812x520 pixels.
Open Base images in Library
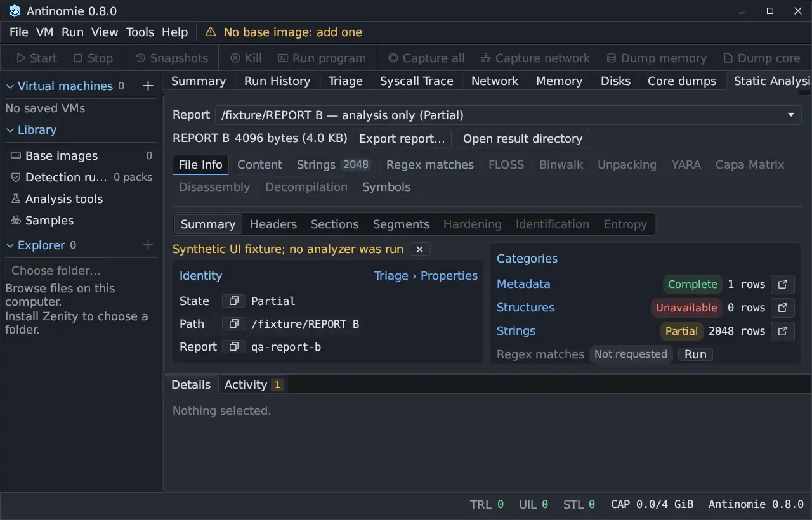(x=81, y=156)
